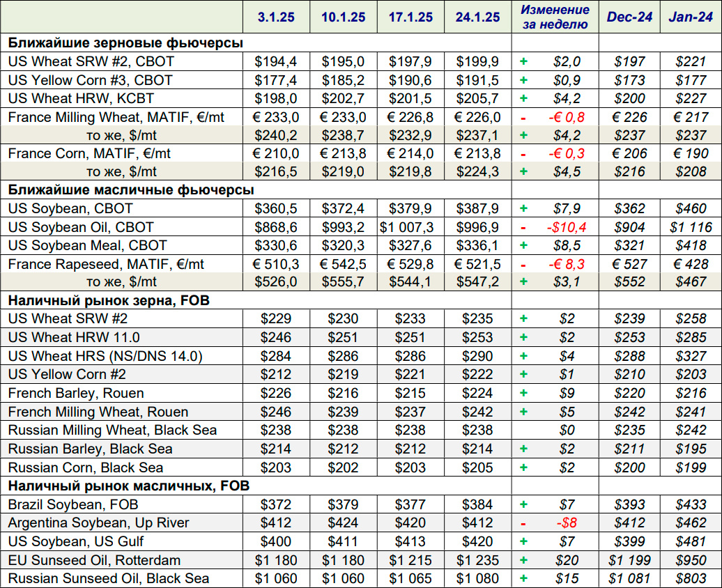Click the Изменение за неделю header
The height and width of the screenshot is (588, 722).
pyautogui.click(x=555, y=17)
